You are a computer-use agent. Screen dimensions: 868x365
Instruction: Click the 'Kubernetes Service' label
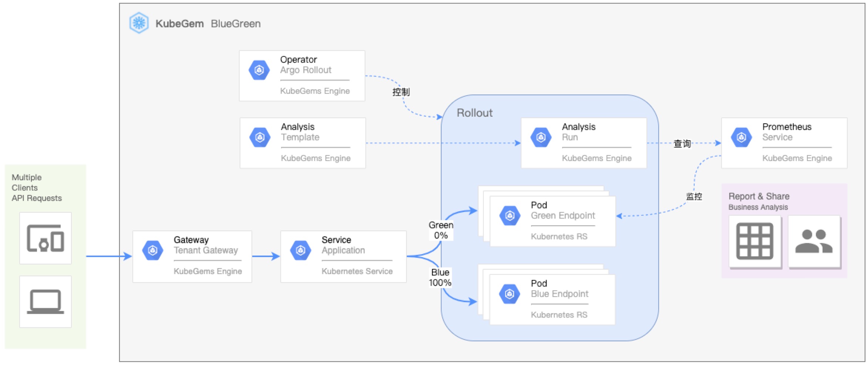[x=357, y=271]
